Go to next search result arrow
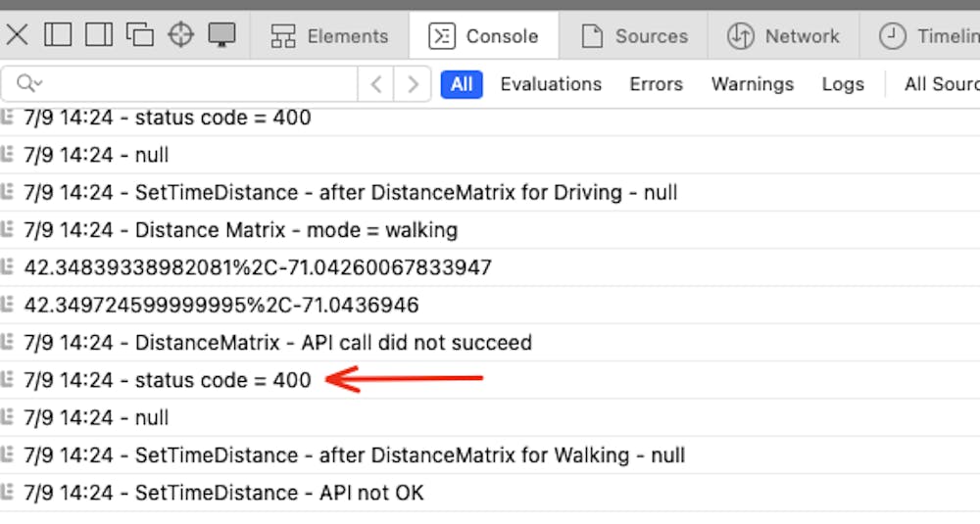 tap(413, 84)
